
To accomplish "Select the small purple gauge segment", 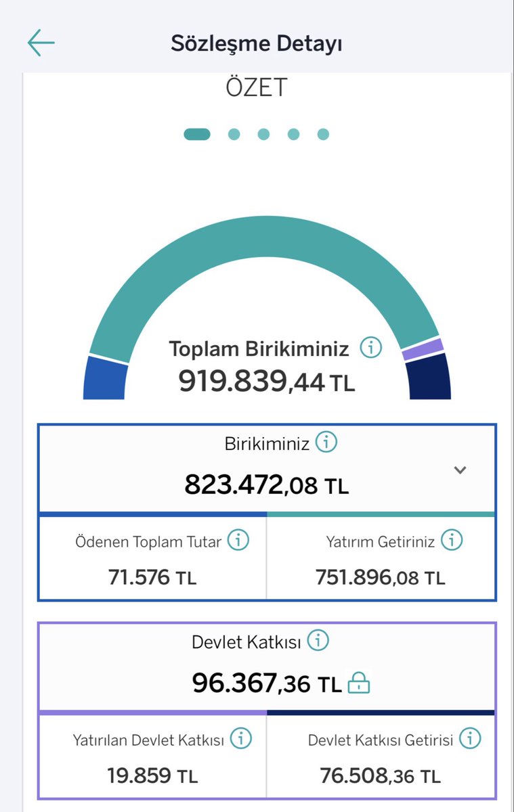I will click(423, 349).
